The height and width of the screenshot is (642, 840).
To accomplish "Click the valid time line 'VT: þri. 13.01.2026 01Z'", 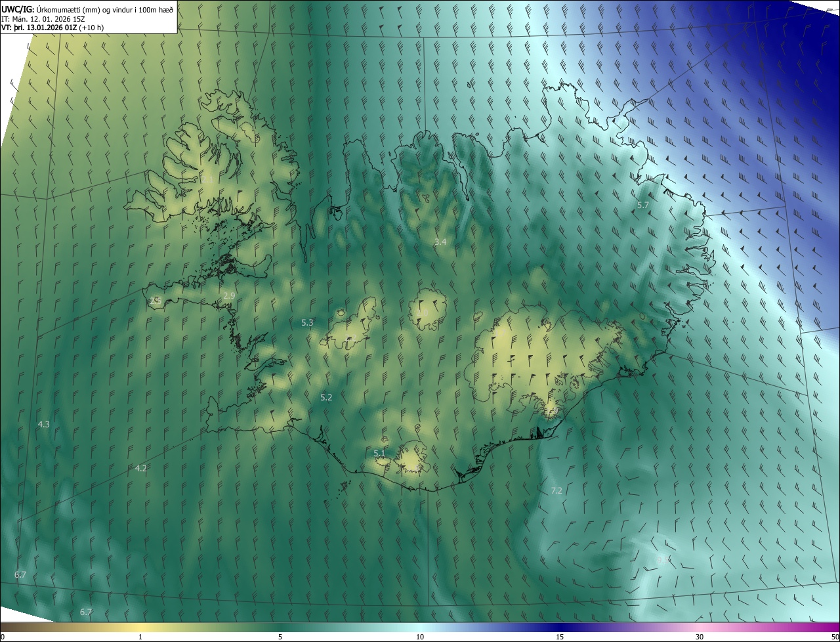I will [52, 28].
